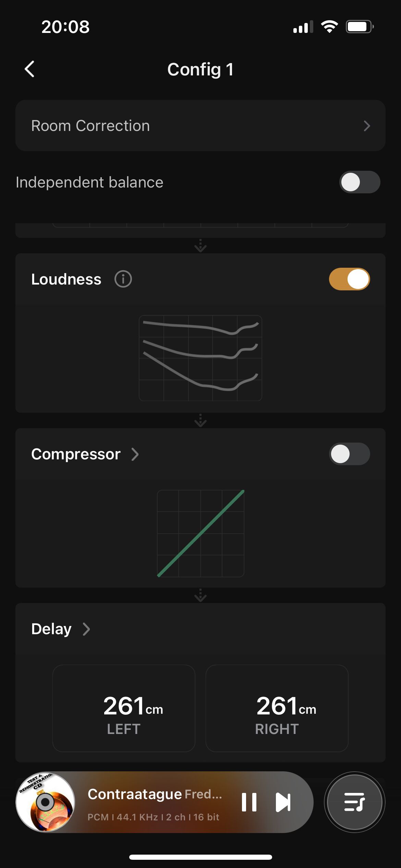The width and height of the screenshot is (401, 868).
Task: Select the Delay section title
Action: (51, 629)
